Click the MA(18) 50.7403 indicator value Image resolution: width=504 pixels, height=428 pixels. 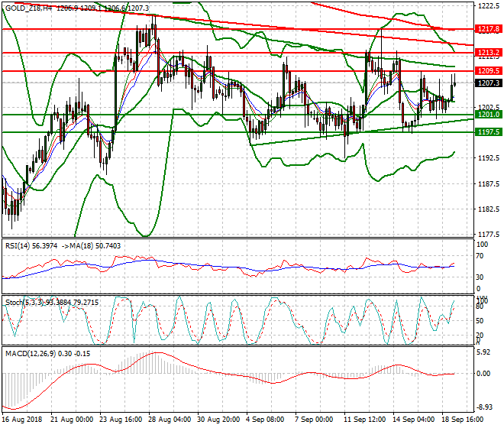point(94,246)
